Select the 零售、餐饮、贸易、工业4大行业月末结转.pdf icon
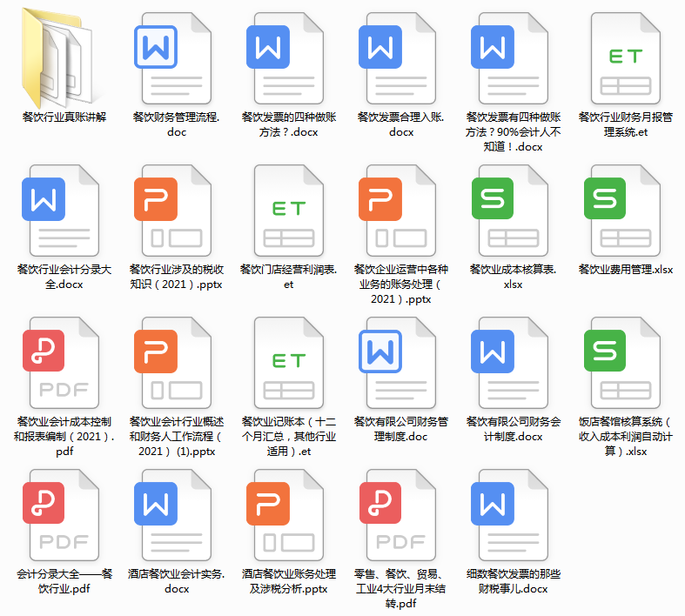 (x=398, y=515)
